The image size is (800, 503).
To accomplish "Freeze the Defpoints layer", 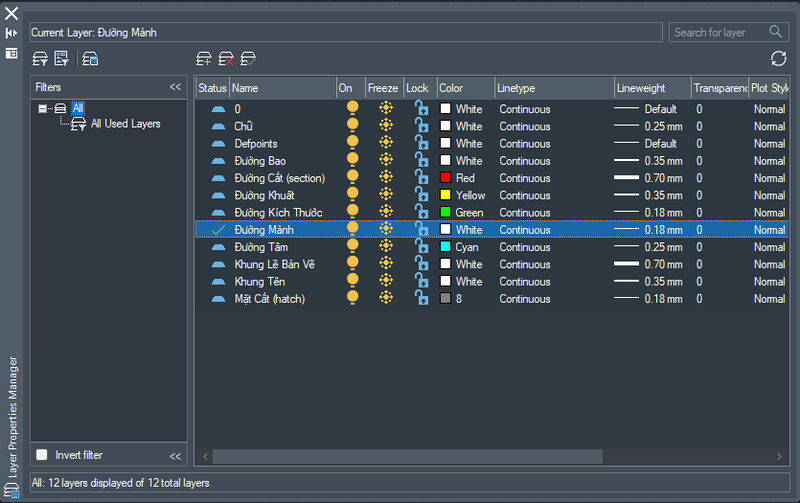I will (x=386, y=142).
